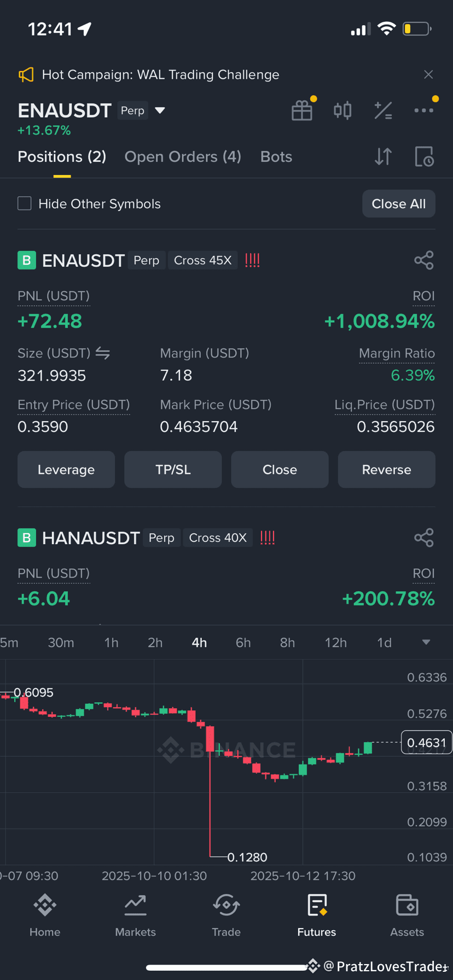The image size is (453, 980).
Task: Open the Hot Campaign megaphone announcement
Action: (x=26, y=74)
